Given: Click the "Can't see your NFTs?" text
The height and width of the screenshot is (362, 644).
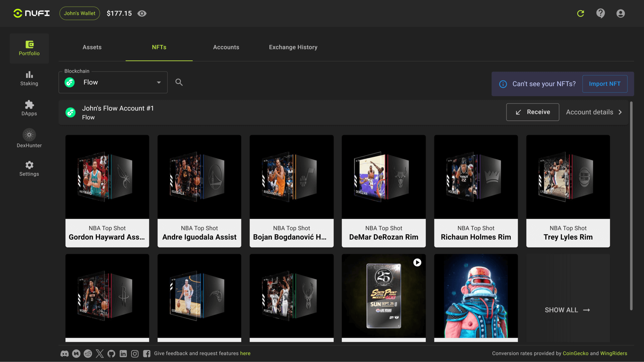Looking at the screenshot, I should pos(544,84).
